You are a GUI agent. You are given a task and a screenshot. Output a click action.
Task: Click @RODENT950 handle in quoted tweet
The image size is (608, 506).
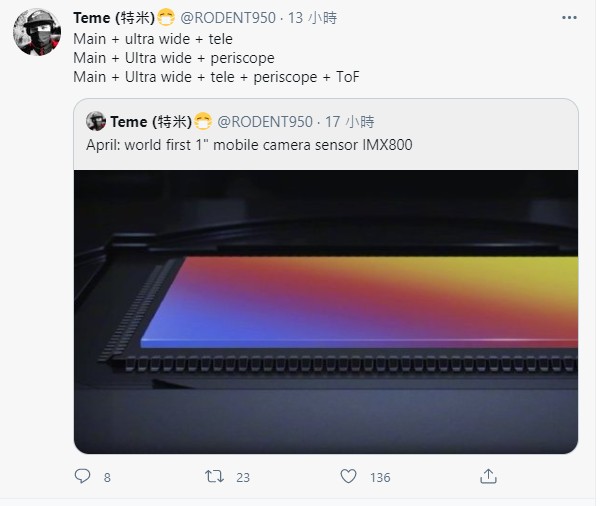pyautogui.click(x=265, y=122)
